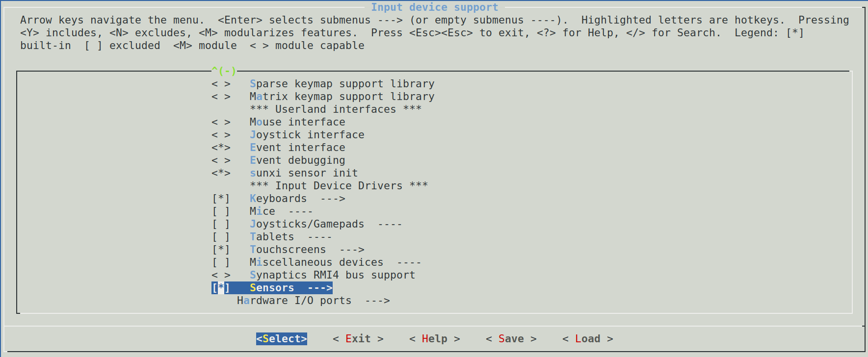Toggle Synaptics RMI4 bus support option
The image size is (868, 357).
(221, 275)
